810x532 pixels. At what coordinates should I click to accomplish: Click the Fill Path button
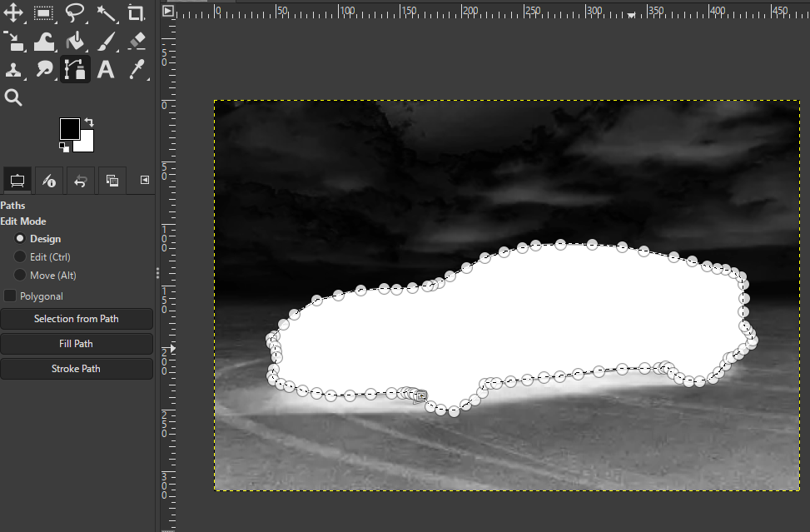pyautogui.click(x=77, y=344)
